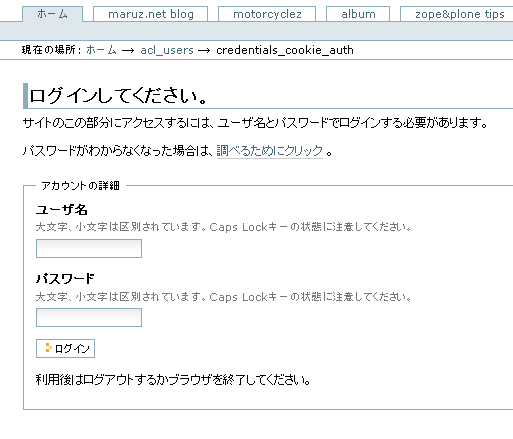Click the ホーム breadcrumb link

101,50
